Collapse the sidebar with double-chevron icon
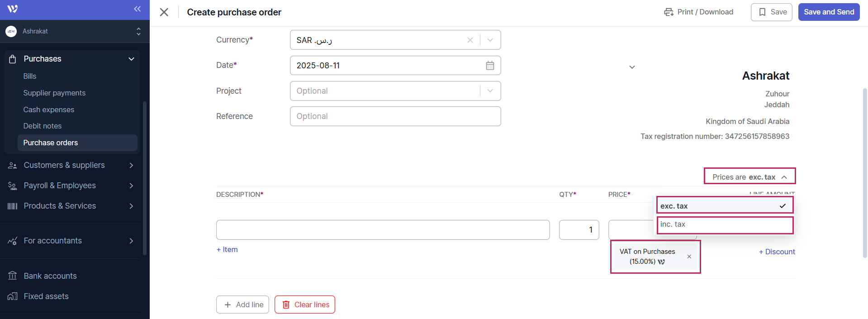 click(138, 9)
